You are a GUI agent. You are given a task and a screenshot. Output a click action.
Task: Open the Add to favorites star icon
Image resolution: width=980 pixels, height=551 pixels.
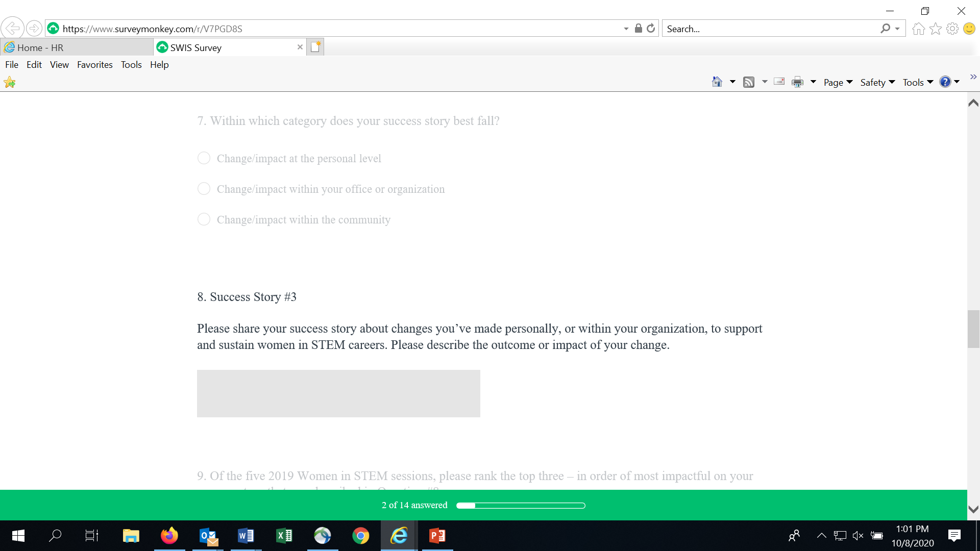pyautogui.click(x=10, y=82)
